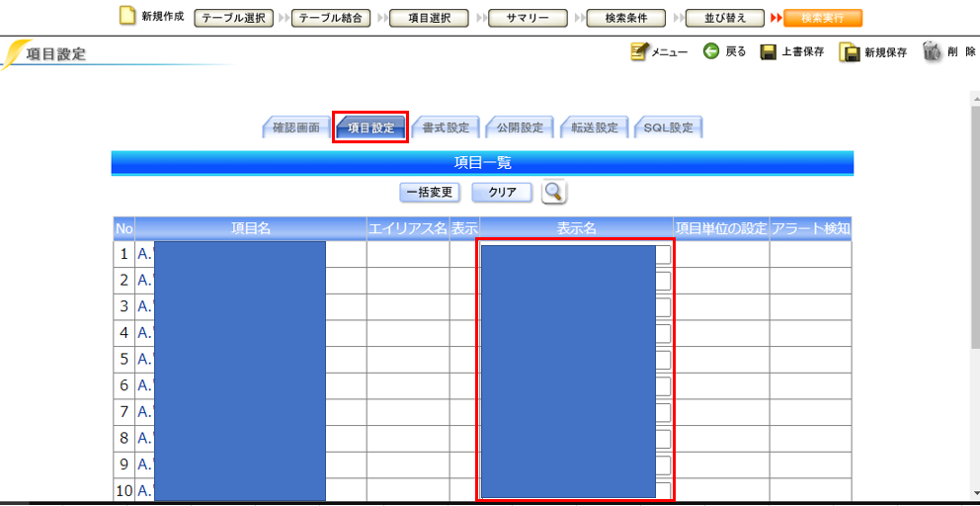
Task: Switch to the 書式設定 tab
Action: (x=446, y=127)
